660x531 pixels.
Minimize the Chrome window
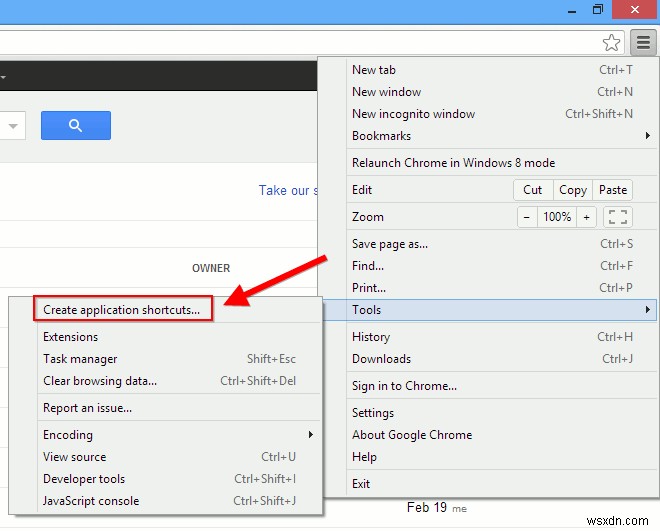[572, 10]
